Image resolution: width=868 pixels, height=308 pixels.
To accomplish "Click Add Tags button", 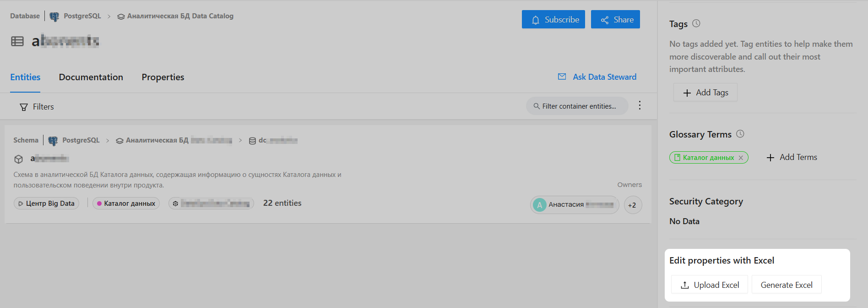I will 705,93.
